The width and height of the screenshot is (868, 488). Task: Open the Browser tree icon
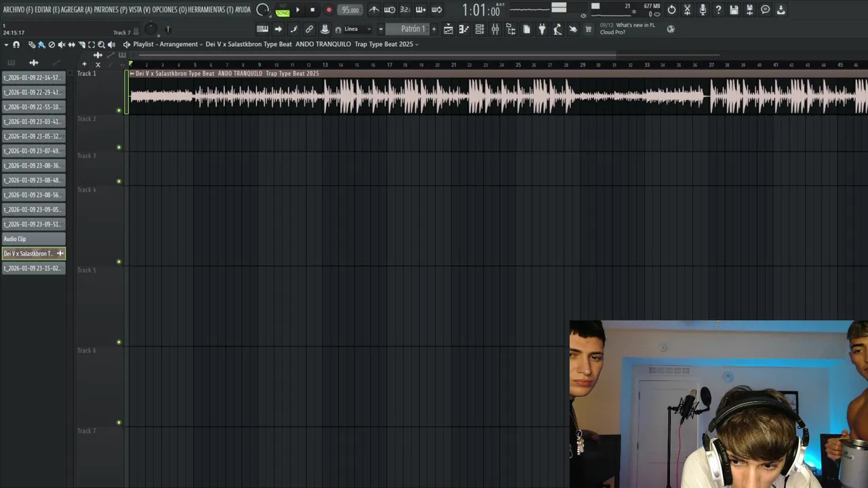click(511, 29)
